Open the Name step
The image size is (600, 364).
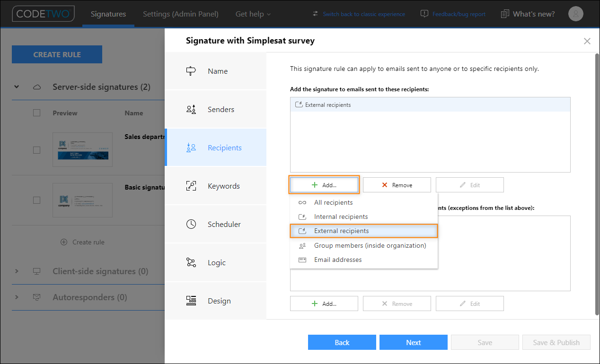click(216, 71)
